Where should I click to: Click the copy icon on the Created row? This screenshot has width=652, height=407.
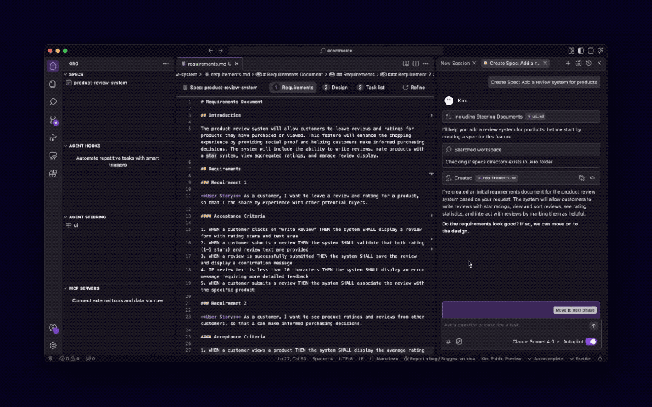tap(582, 178)
